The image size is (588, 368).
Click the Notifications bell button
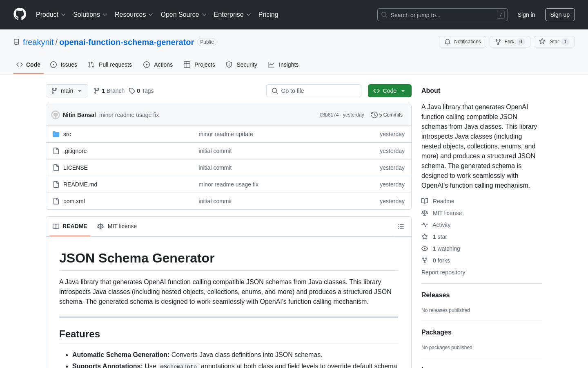click(x=463, y=42)
